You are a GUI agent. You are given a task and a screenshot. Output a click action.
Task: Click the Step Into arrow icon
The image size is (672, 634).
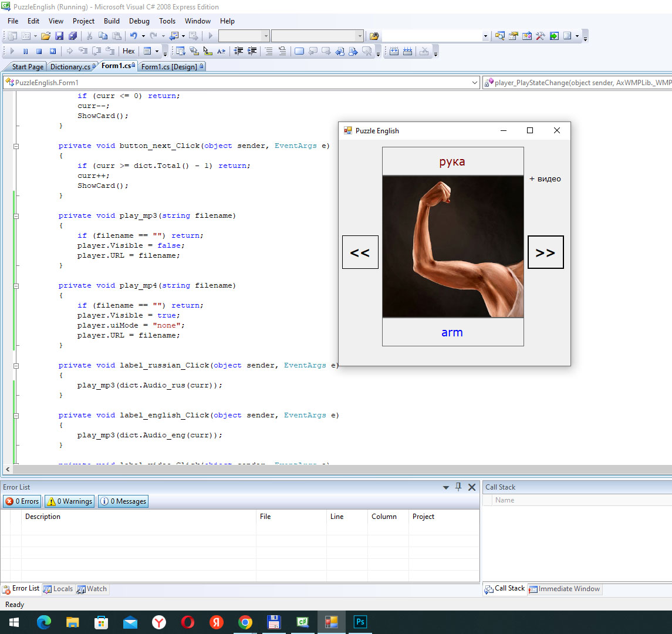coord(83,51)
